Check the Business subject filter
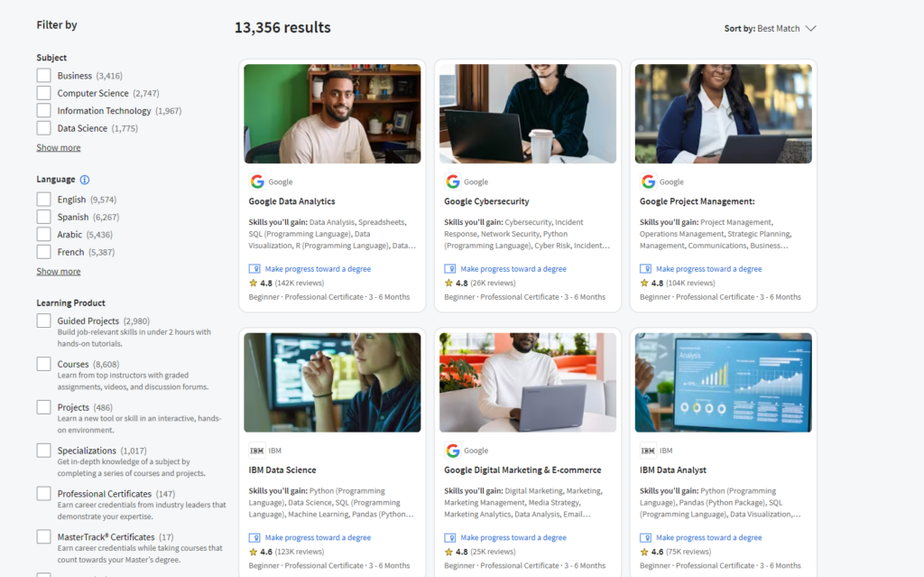Viewport: 924px width, 577px height. (43, 76)
